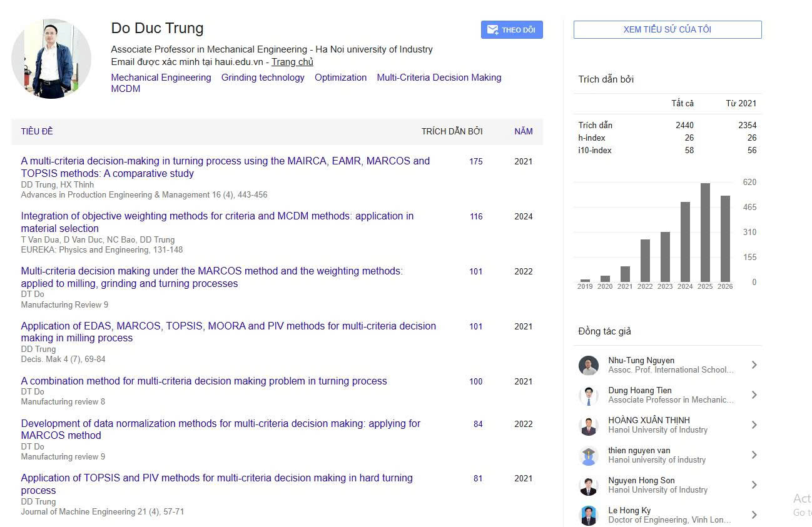Expand the Le Hong Ky co-author chevron
This screenshot has height=527, width=812.
tap(754, 515)
